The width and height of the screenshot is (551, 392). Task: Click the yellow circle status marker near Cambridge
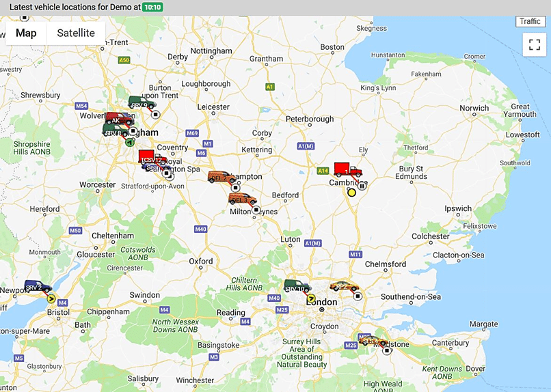pyautogui.click(x=351, y=193)
